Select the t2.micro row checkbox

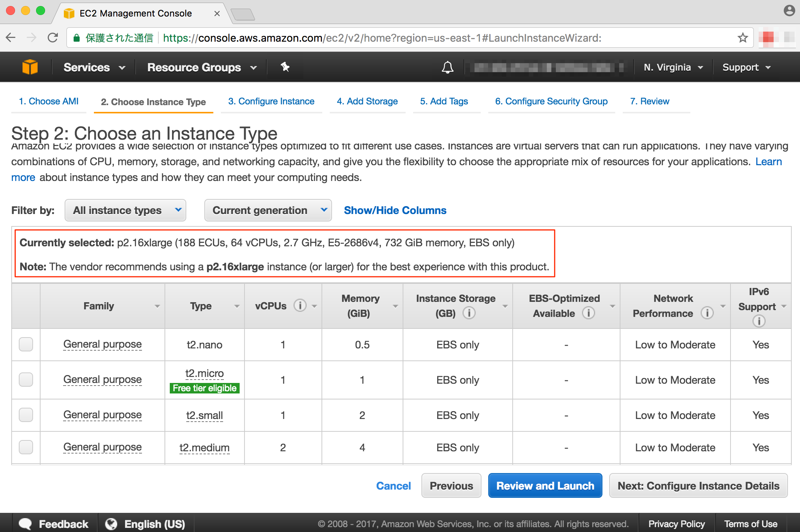point(26,380)
